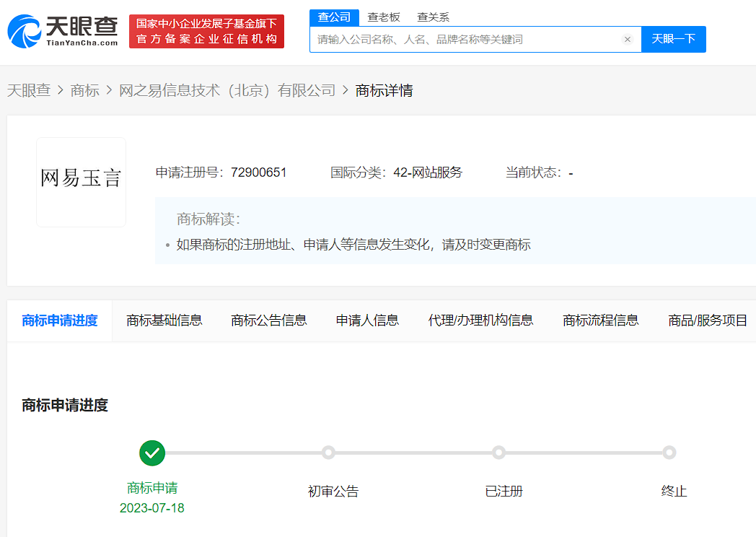Image resolution: width=756 pixels, height=537 pixels.
Task: Click the 当前状态 label
Action: point(532,173)
